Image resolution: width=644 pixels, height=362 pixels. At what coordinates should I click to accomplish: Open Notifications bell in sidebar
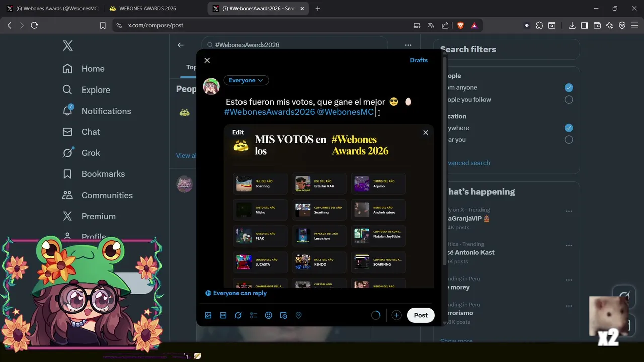pos(68,111)
